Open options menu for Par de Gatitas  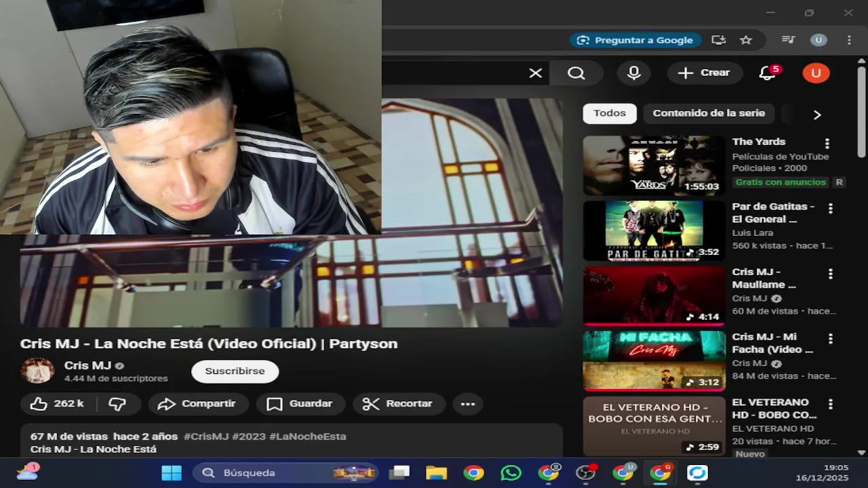[830, 209]
